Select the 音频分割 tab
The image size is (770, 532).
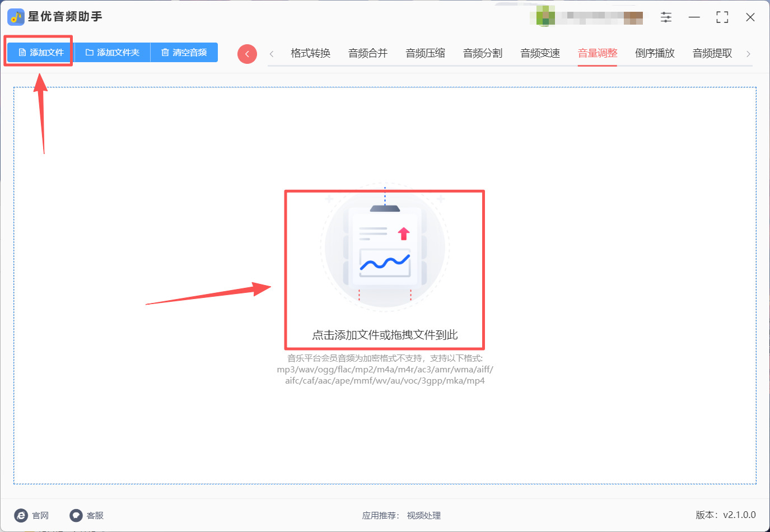pos(483,53)
